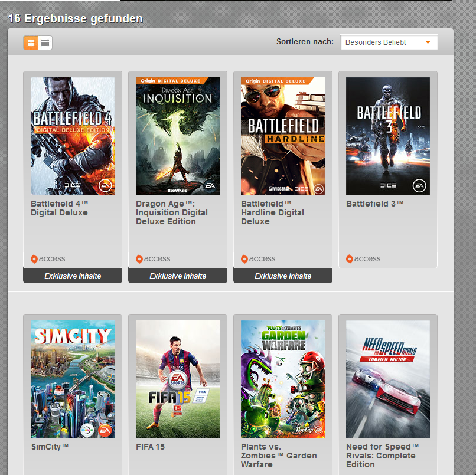Click the SimCity title link
This screenshot has width=476, height=475.
pos(50,447)
